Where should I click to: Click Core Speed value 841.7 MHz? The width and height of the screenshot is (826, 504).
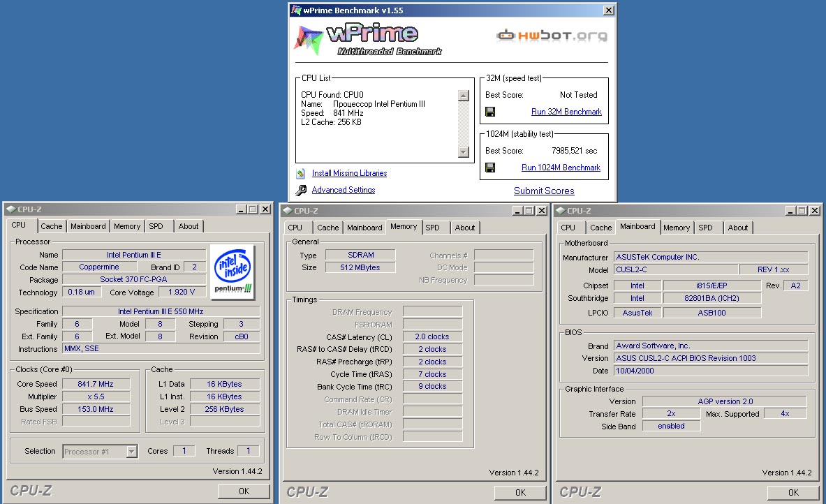(x=96, y=384)
